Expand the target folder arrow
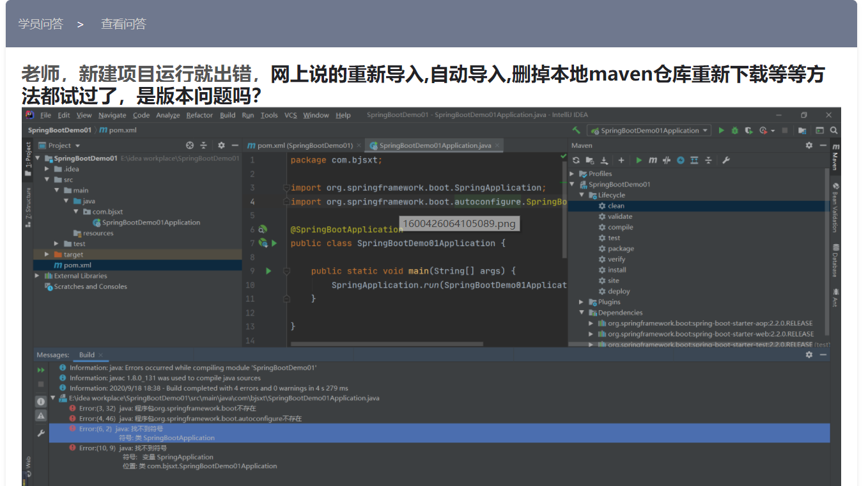The height and width of the screenshot is (486, 868). click(x=47, y=255)
